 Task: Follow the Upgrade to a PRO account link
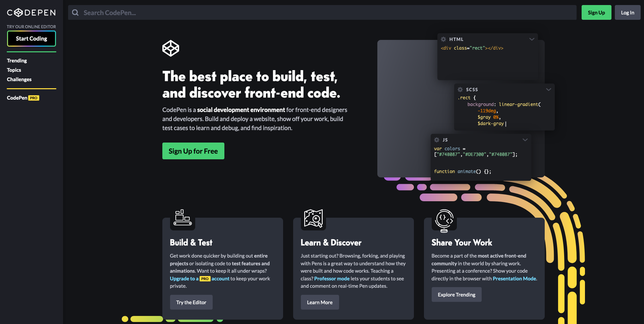200,278
